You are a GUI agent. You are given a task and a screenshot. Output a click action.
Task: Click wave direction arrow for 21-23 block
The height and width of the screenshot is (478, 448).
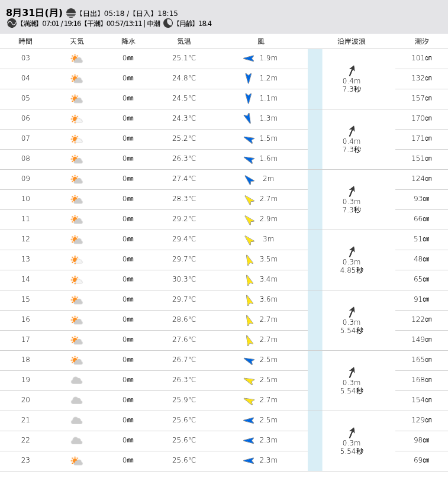point(352,432)
